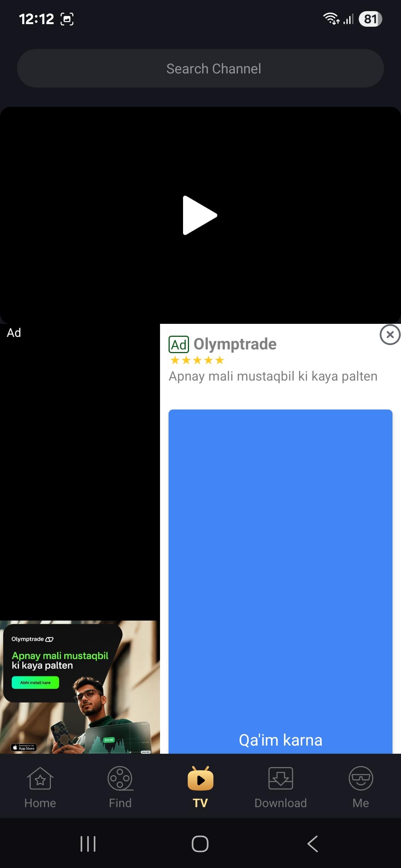Tap the white 'Ad' label on black area
Screen dimensions: 401x868
[14, 333]
